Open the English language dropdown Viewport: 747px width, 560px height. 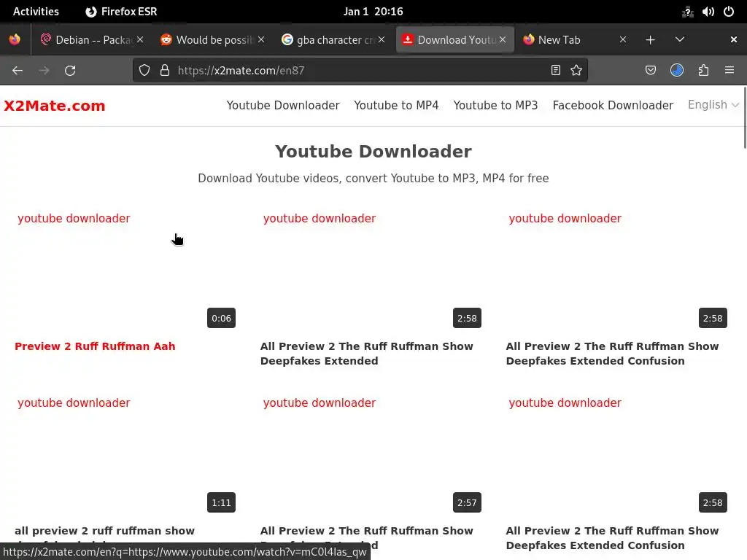[x=713, y=105]
